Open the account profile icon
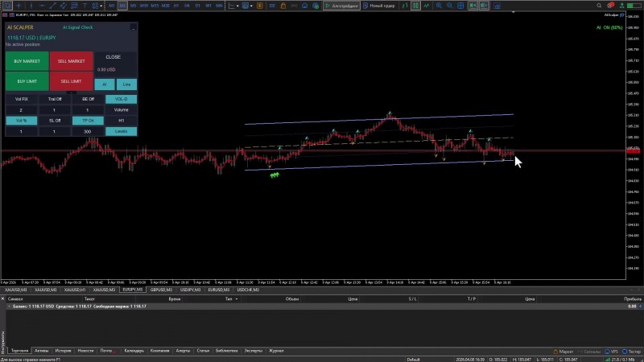Image resolution: width=644 pixels, height=362 pixels. [621, 6]
